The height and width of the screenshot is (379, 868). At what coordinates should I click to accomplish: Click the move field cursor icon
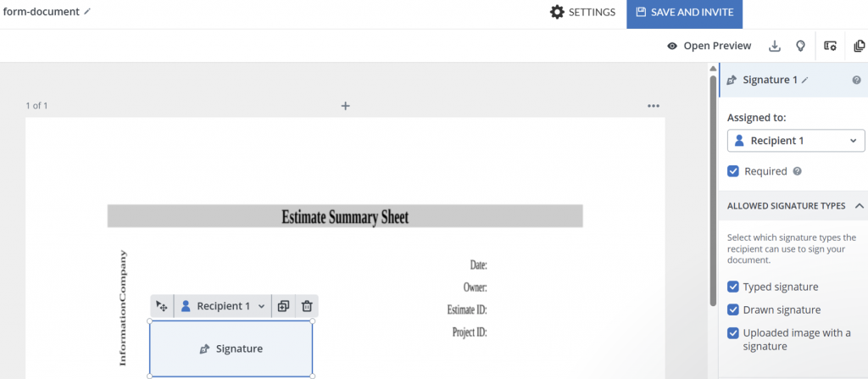click(x=162, y=306)
